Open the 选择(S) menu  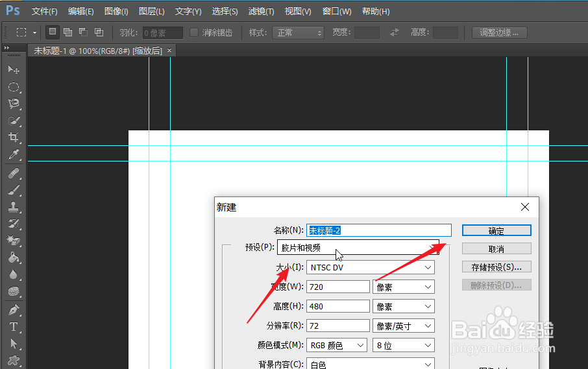pyautogui.click(x=225, y=12)
